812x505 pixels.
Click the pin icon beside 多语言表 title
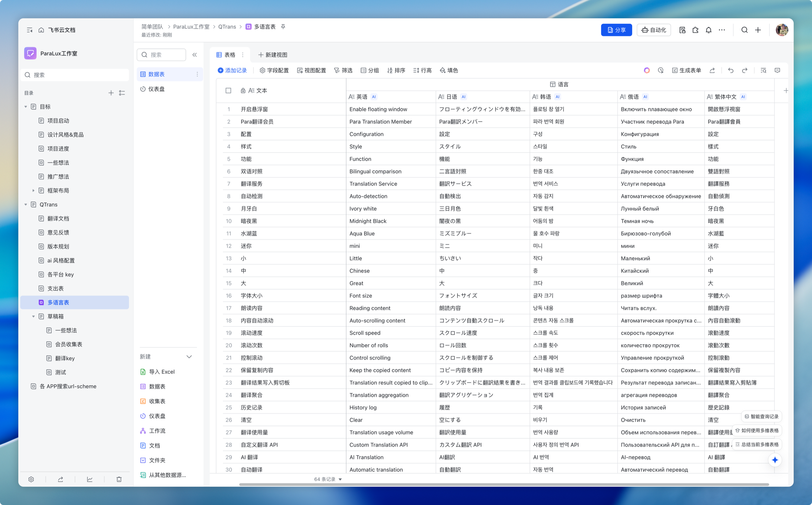(283, 27)
